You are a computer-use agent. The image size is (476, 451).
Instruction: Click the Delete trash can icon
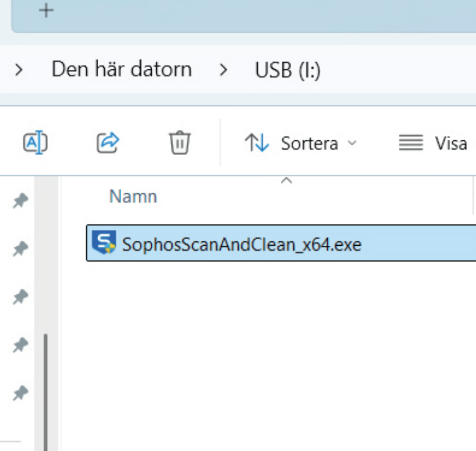tap(180, 143)
